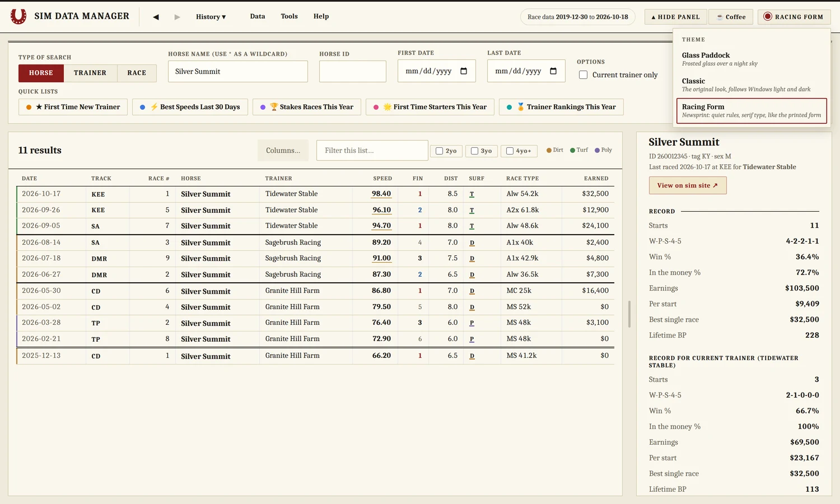Image resolution: width=840 pixels, height=504 pixels.
Task: Open the Racing Form theme selector
Action: (794, 17)
